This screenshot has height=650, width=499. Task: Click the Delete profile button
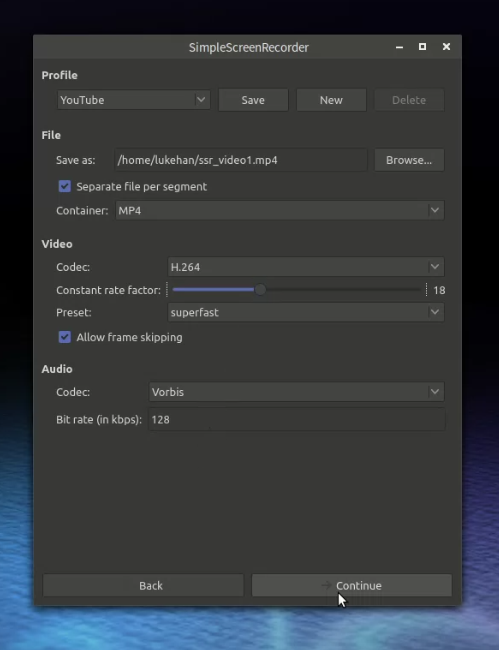coord(409,100)
